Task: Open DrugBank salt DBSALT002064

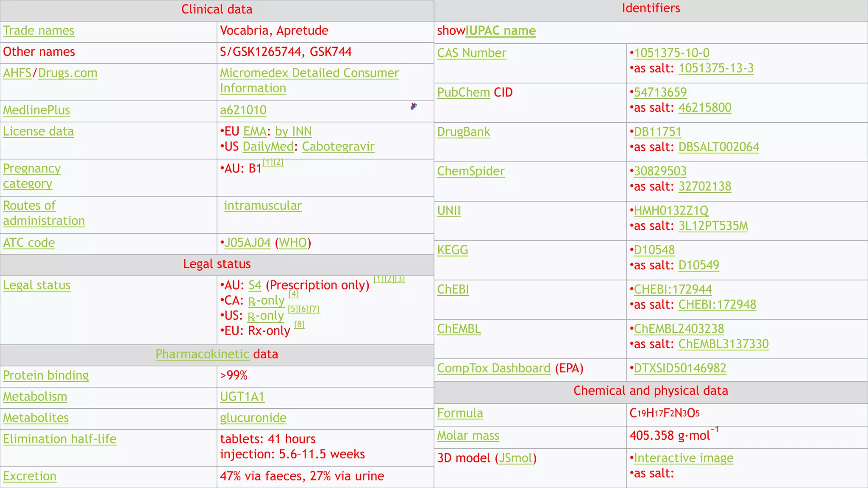Action: [719, 147]
